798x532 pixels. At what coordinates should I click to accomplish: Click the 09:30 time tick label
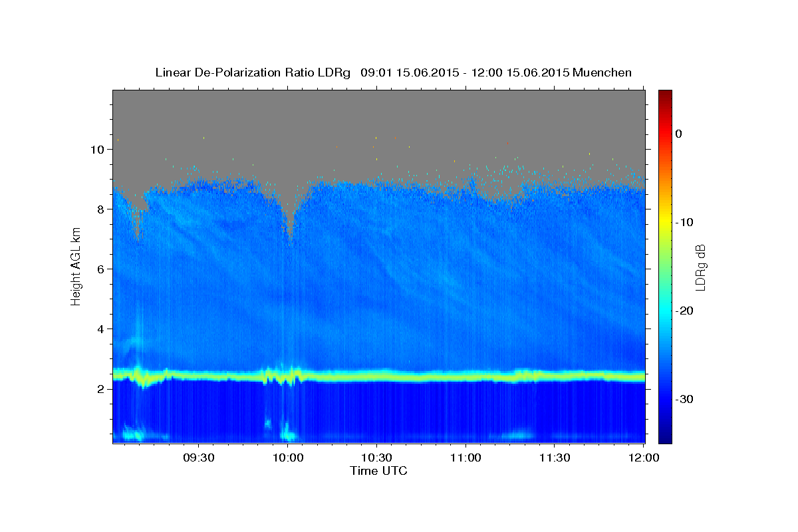[x=199, y=458]
